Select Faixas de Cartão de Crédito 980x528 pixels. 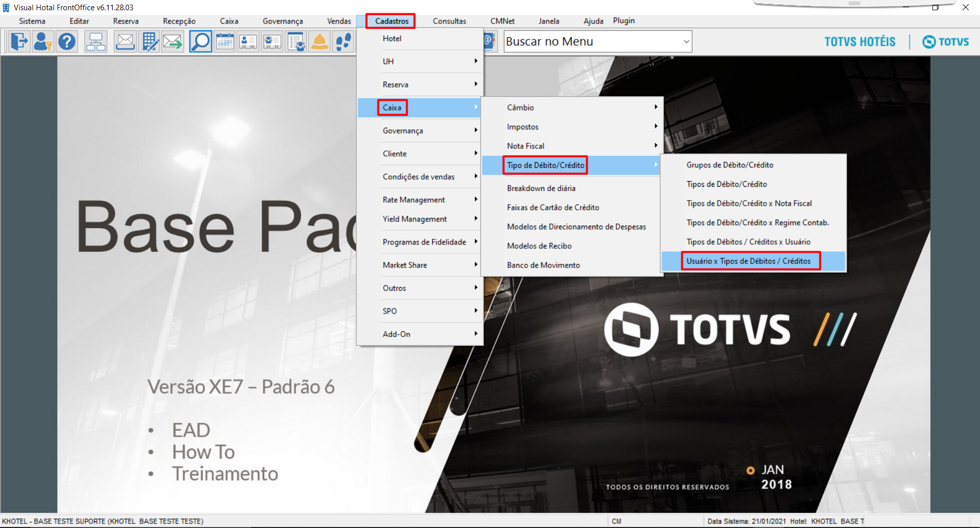[x=572, y=208]
